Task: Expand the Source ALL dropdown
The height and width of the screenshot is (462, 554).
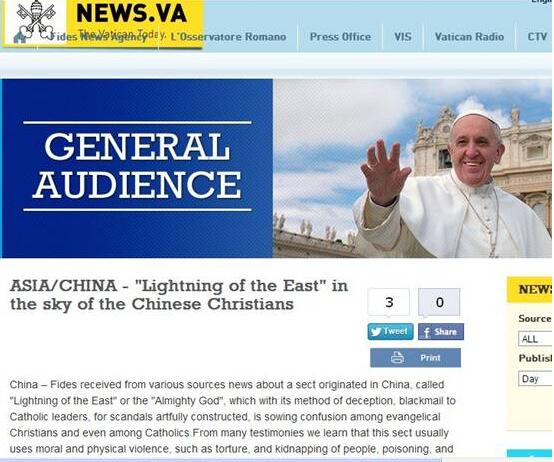Action: pyautogui.click(x=535, y=339)
